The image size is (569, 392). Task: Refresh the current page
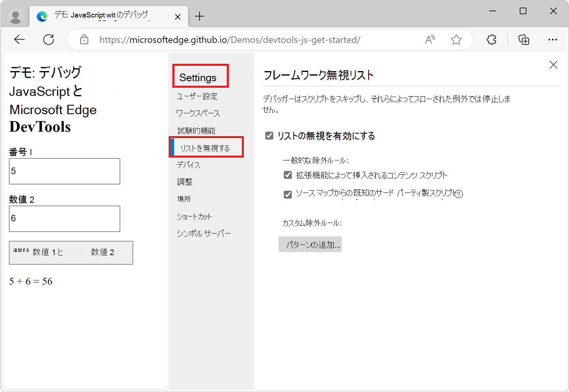49,39
